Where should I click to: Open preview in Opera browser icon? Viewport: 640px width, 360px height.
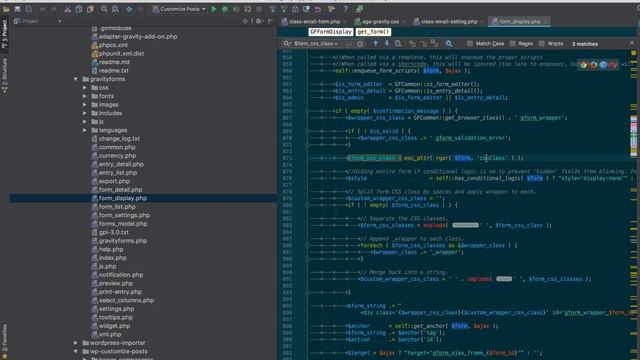(x=613, y=65)
